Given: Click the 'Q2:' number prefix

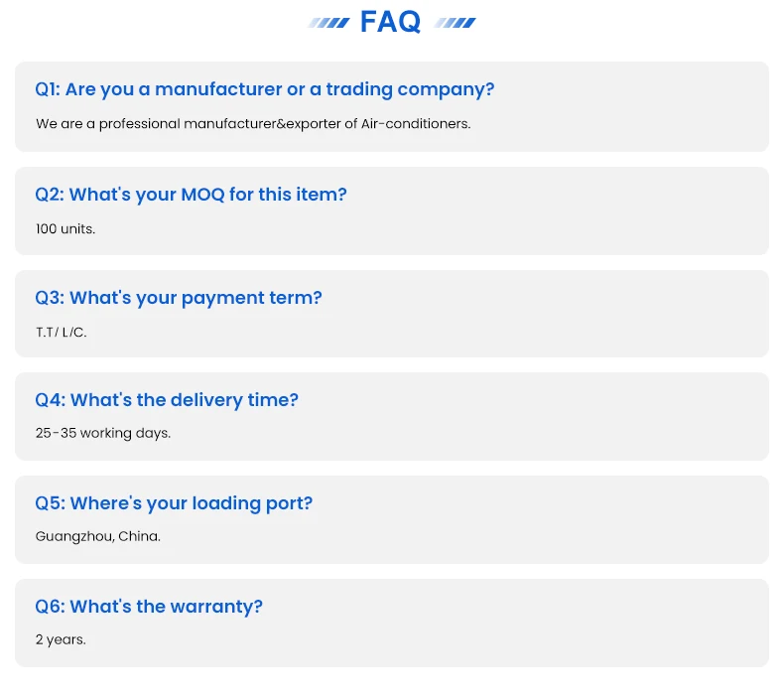Looking at the screenshot, I should point(49,195).
